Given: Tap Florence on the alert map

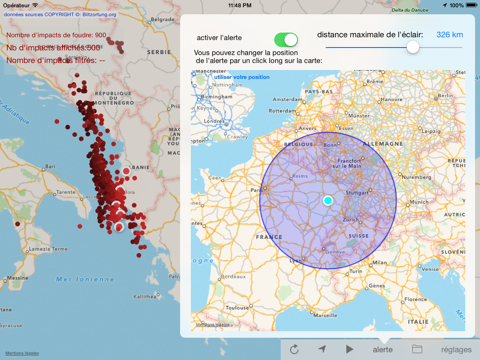Looking at the screenshot, I should pyautogui.click(x=415, y=299).
